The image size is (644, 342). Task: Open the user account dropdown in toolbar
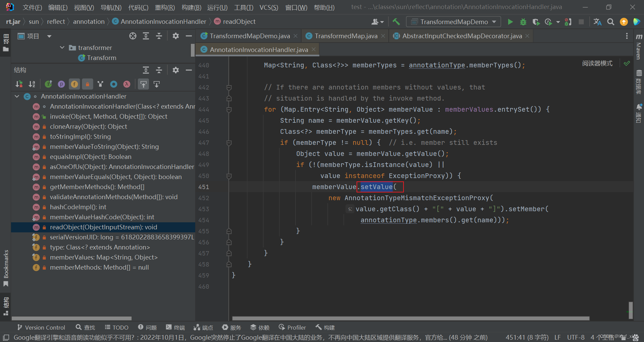(378, 22)
